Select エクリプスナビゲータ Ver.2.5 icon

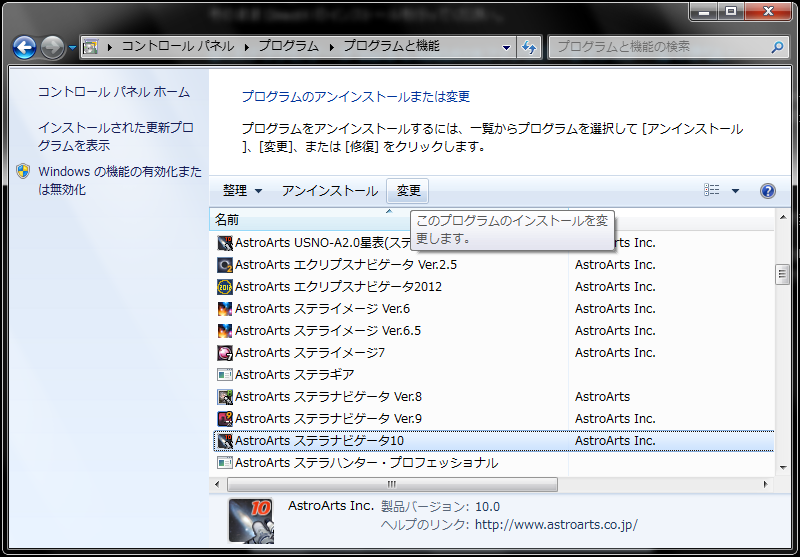pos(225,265)
